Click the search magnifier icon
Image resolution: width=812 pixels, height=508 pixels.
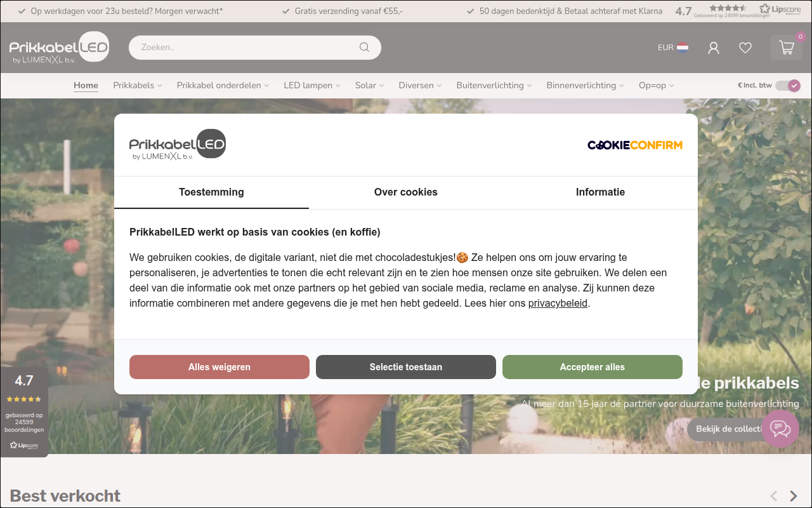pyautogui.click(x=364, y=47)
